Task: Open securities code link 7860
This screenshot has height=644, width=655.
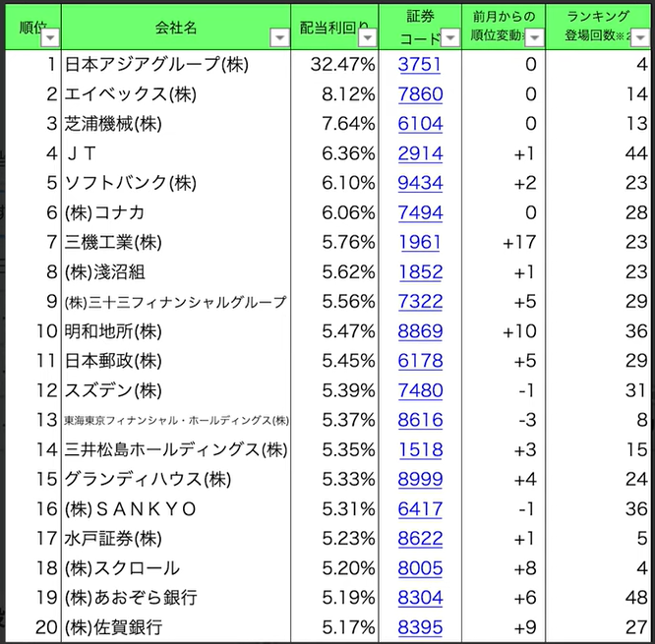Action: (x=420, y=94)
